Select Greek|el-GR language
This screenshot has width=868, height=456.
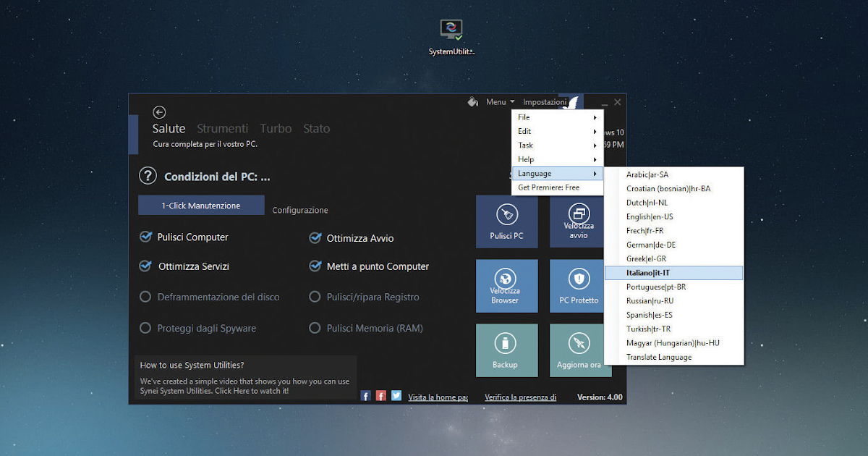tap(674, 258)
